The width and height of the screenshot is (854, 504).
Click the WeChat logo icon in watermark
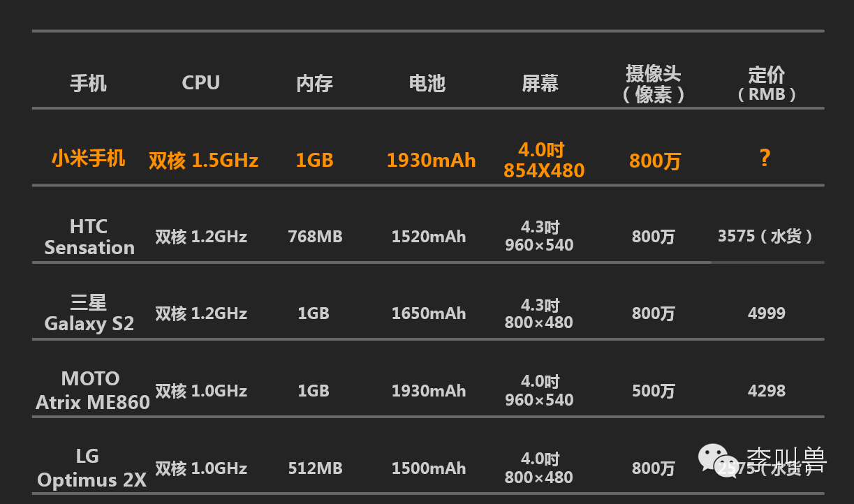pyautogui.click(x=717, y=461)
